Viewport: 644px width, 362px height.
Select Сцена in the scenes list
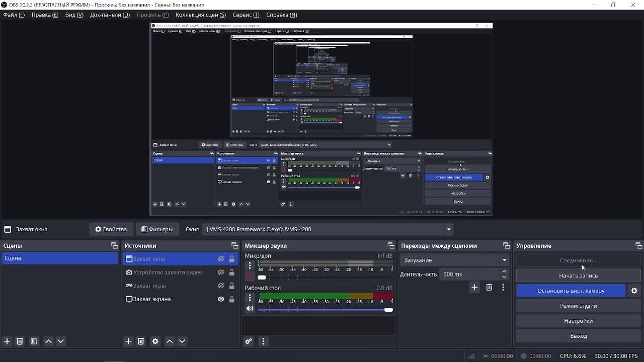[x=59, y=258]
